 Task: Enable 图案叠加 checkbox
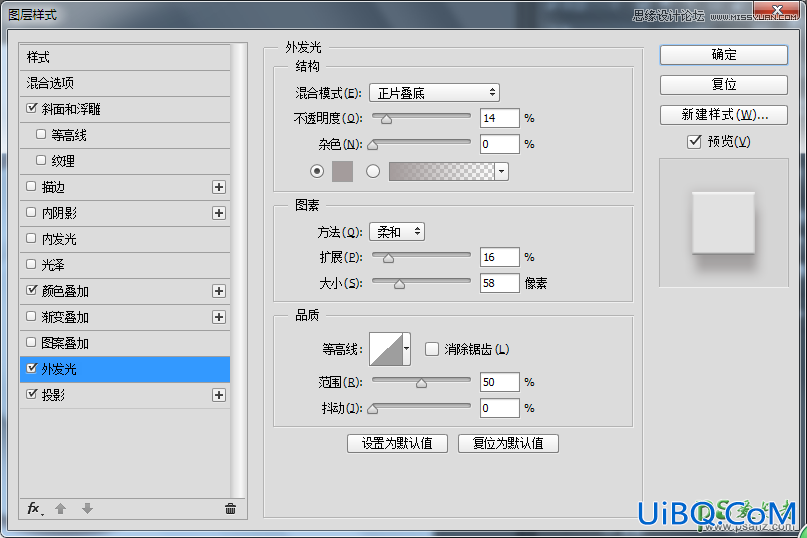(x=31, y=342)
